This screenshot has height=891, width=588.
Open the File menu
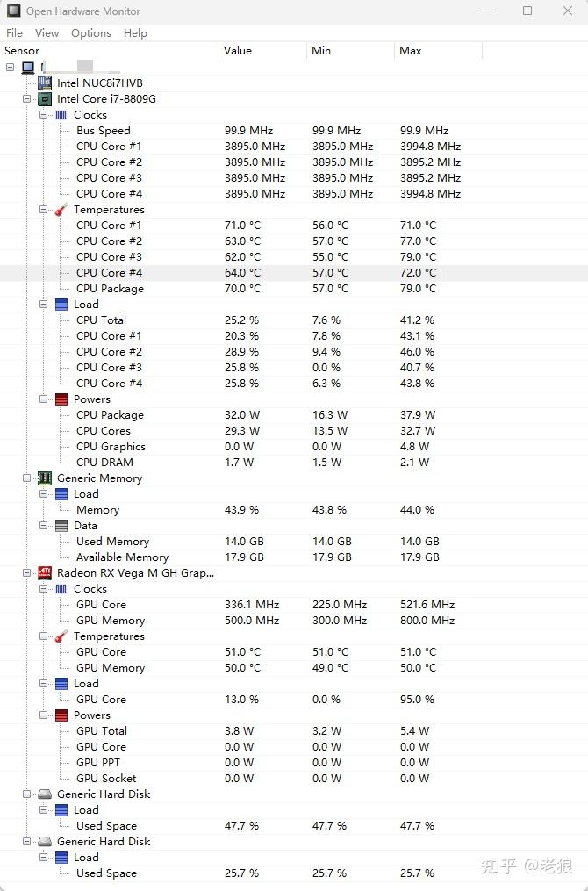(x=14, y=33)
